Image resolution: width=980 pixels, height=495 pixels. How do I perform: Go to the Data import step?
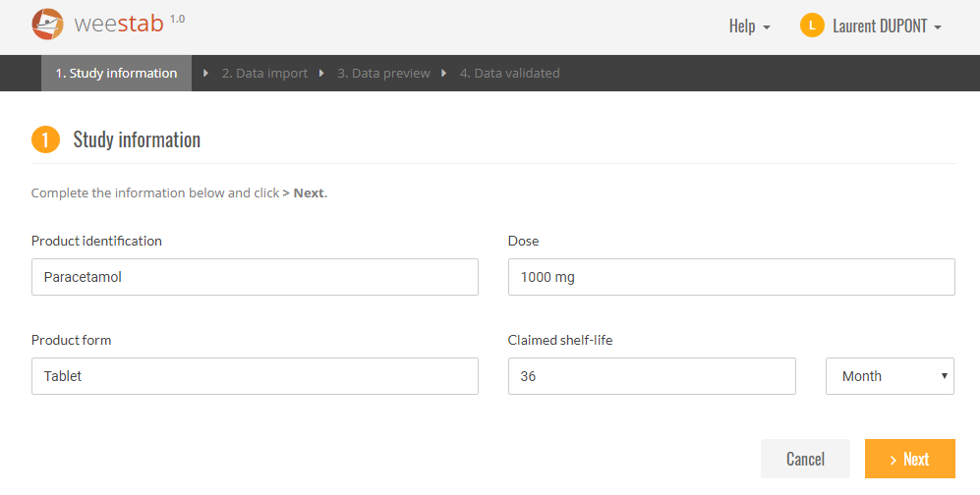coord(264,73)
